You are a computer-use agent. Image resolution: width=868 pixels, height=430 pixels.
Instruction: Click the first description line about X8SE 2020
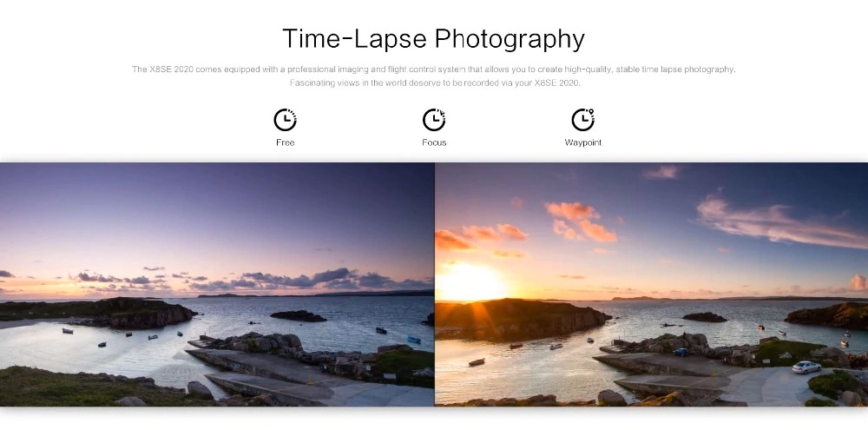[x=433, y=69]
